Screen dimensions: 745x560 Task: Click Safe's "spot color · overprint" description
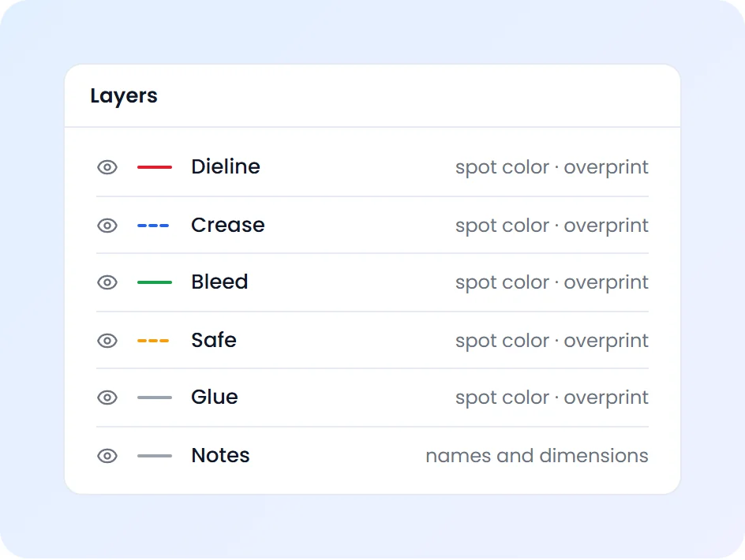pos(552,341)
